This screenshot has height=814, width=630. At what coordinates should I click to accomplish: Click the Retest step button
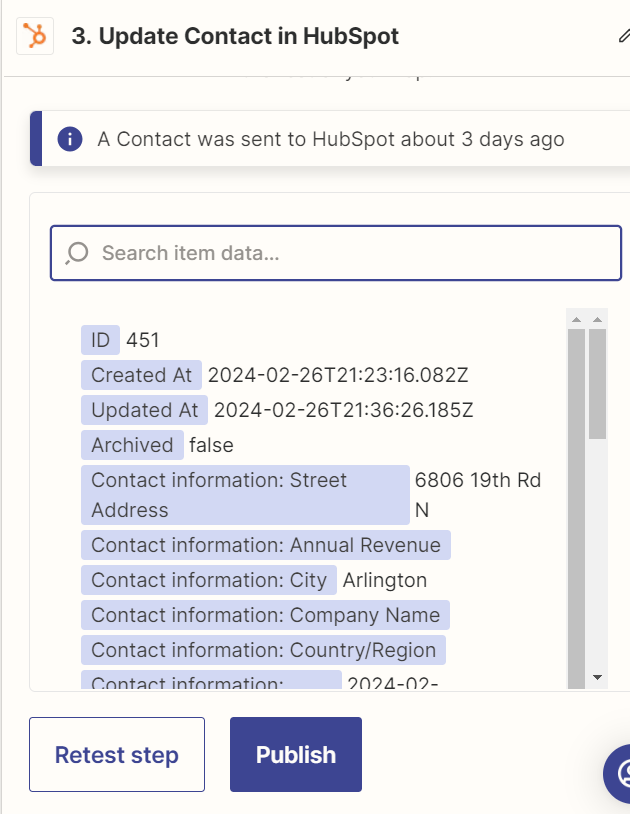point(117,754)
